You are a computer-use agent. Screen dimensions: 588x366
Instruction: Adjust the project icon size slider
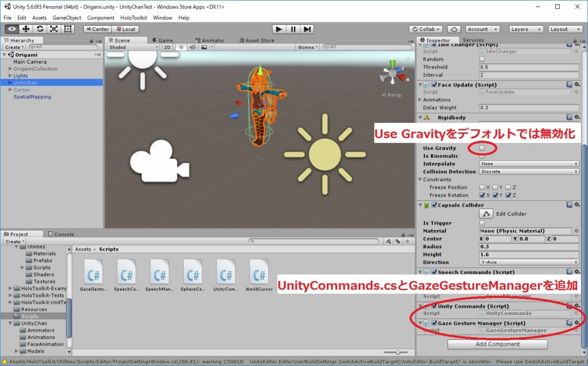click(x=397, y=352)
